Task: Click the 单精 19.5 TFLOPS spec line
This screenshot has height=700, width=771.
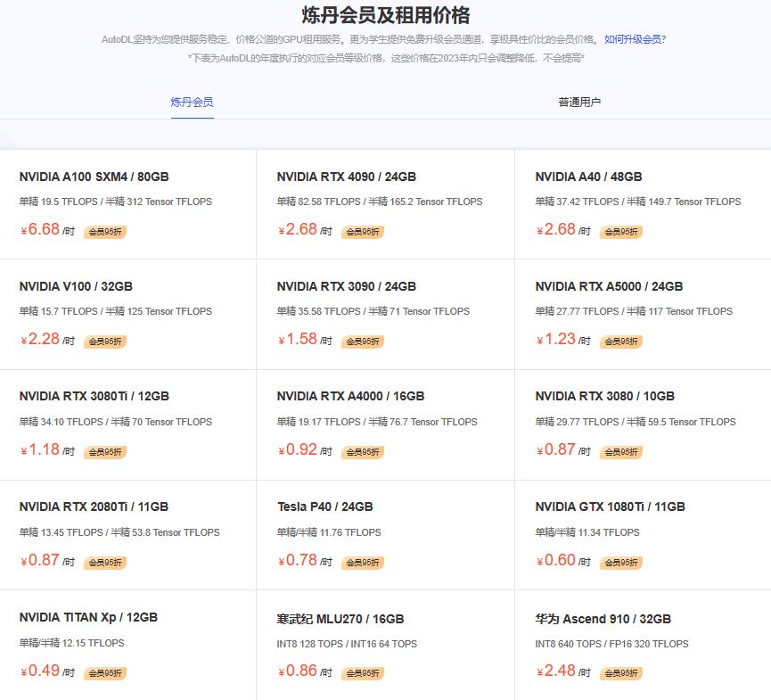Action: [116, 202]
